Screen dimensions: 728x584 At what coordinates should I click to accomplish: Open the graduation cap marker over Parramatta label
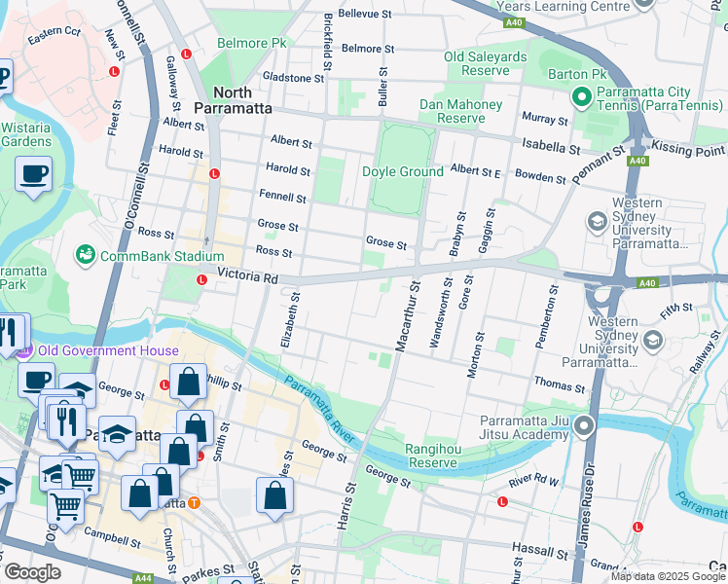coord(118,436)
